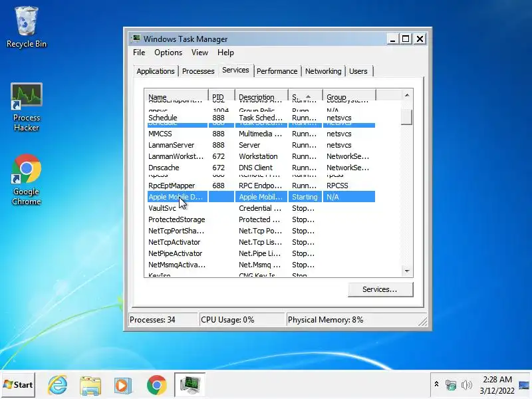Click the services list scrollbar thumb
Viewport: 532px width, 399px height.
[x=407, y=117]
